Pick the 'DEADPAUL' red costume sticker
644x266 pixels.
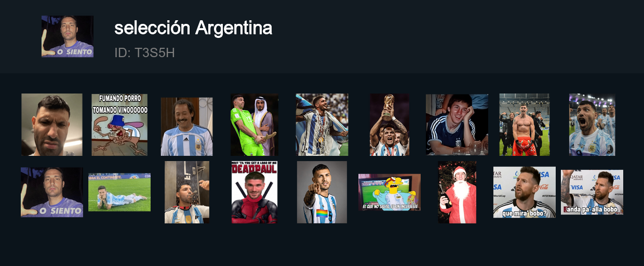point(254,192)
